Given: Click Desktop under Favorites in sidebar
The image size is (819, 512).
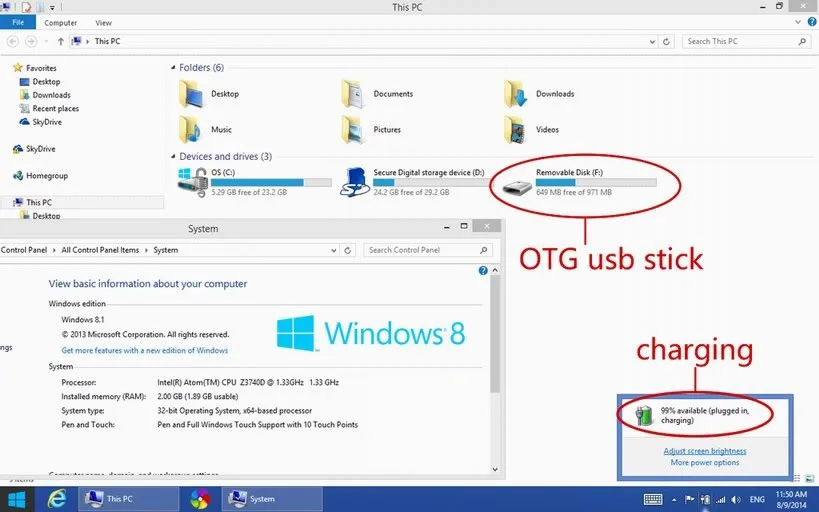Looking at the screenshot, I should [x=40, y=82].
